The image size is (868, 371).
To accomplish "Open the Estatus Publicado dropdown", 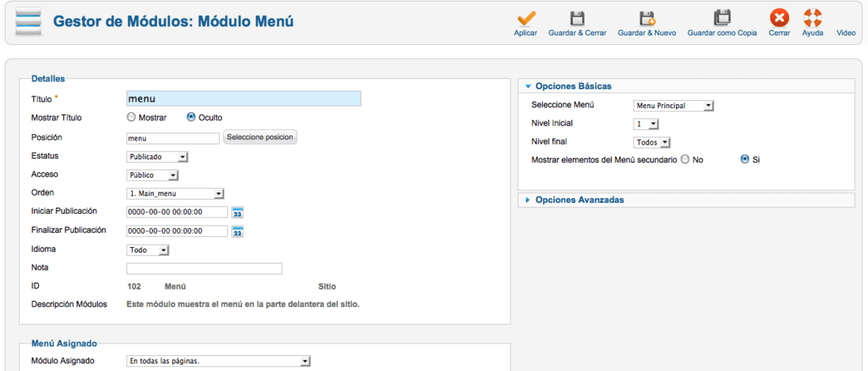I will pos(158,157).
